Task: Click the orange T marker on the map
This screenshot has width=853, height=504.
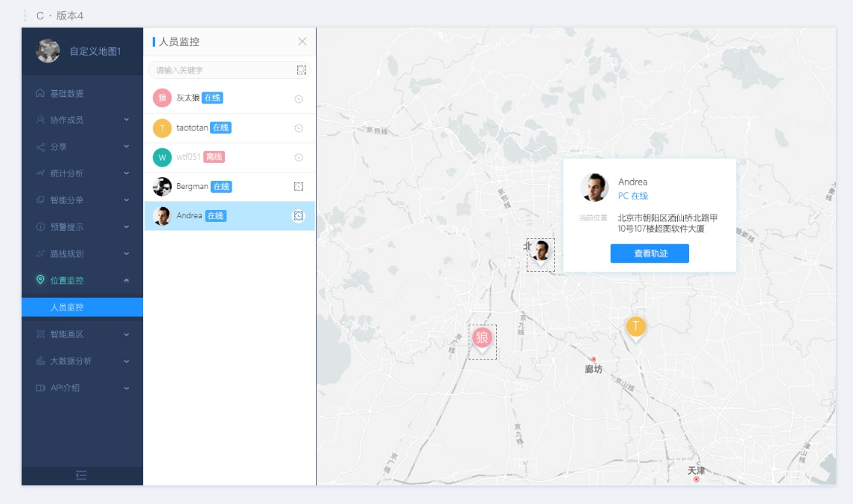Action: pos(635,326)
